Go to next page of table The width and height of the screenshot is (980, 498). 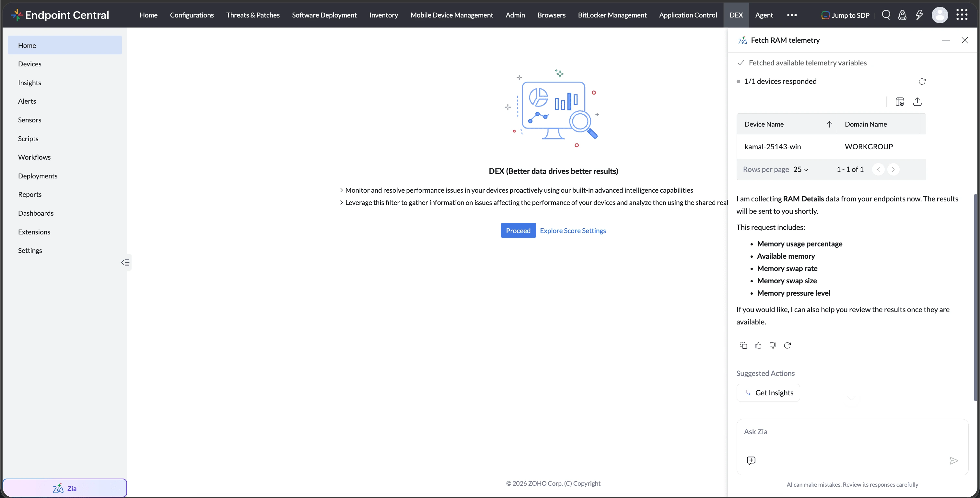893,169
